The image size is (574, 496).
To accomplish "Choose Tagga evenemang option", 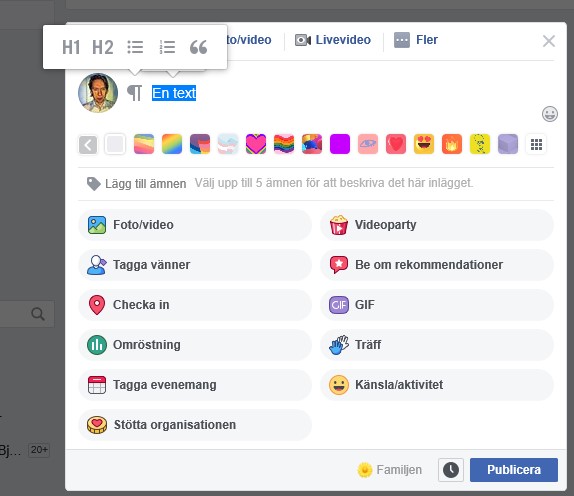I will point(195,385).
